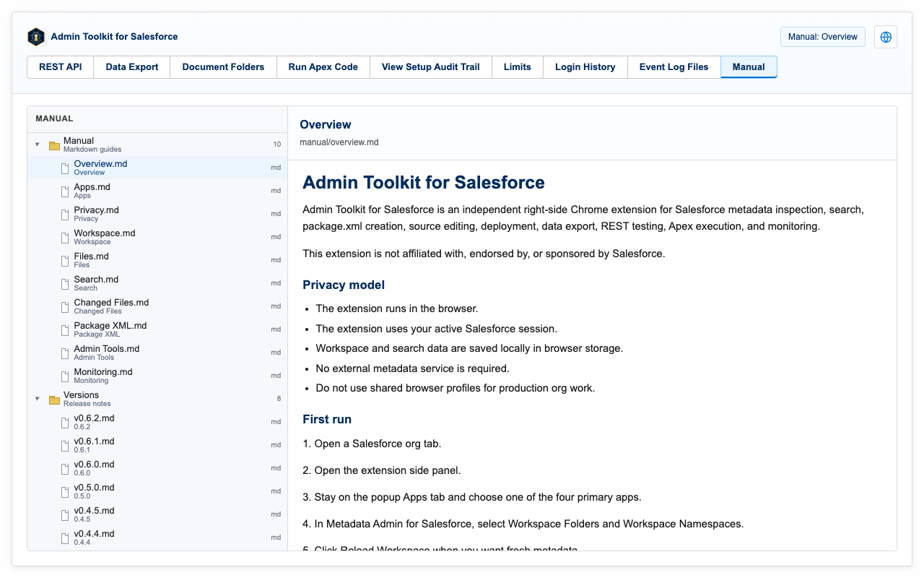Click the Search.md file icon
The width and height of the screenshot is (924, 578).
(65, 284)
